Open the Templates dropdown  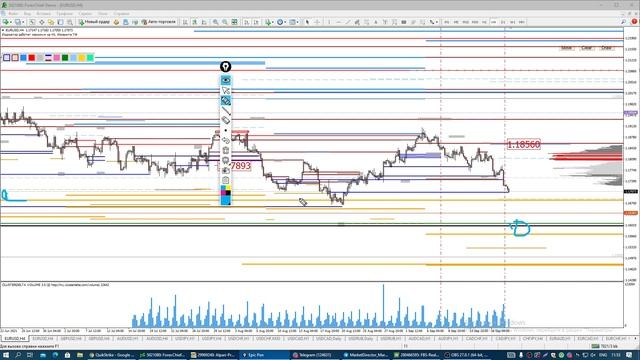click(293, 22)
